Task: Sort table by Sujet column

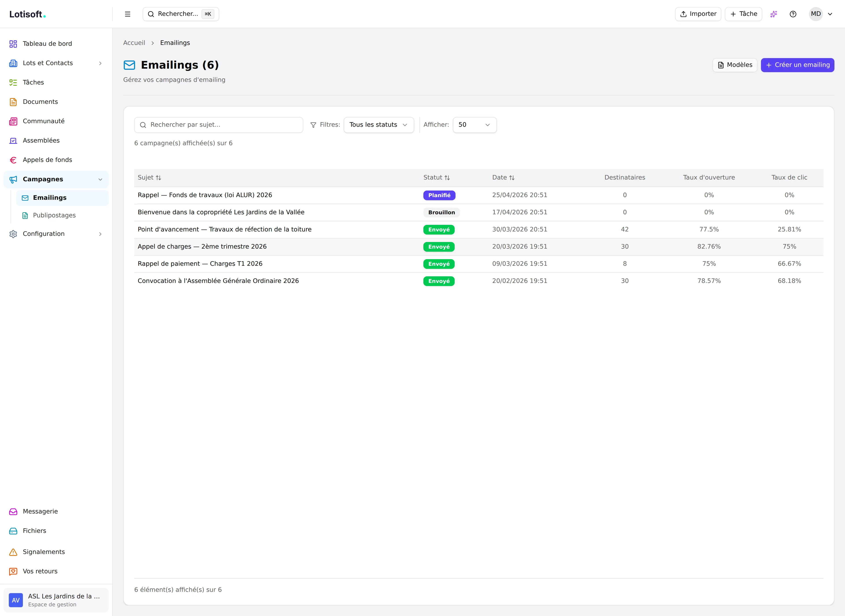Action: (x=150, y=178)
